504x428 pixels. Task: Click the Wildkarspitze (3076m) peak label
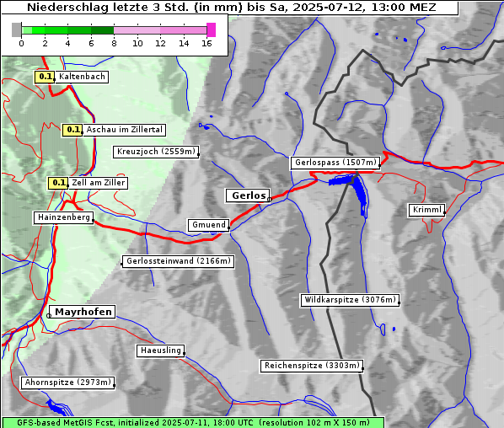[350, 300]
